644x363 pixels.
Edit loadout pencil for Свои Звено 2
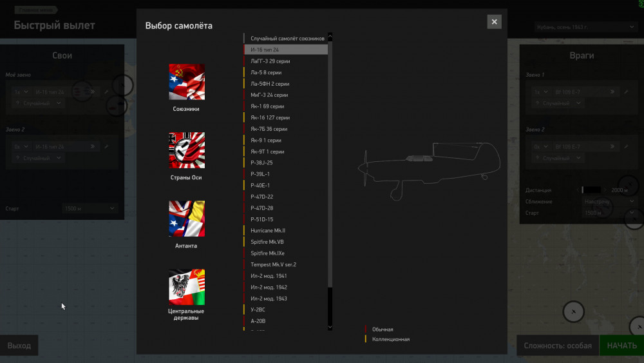click(x=106, y=147)
